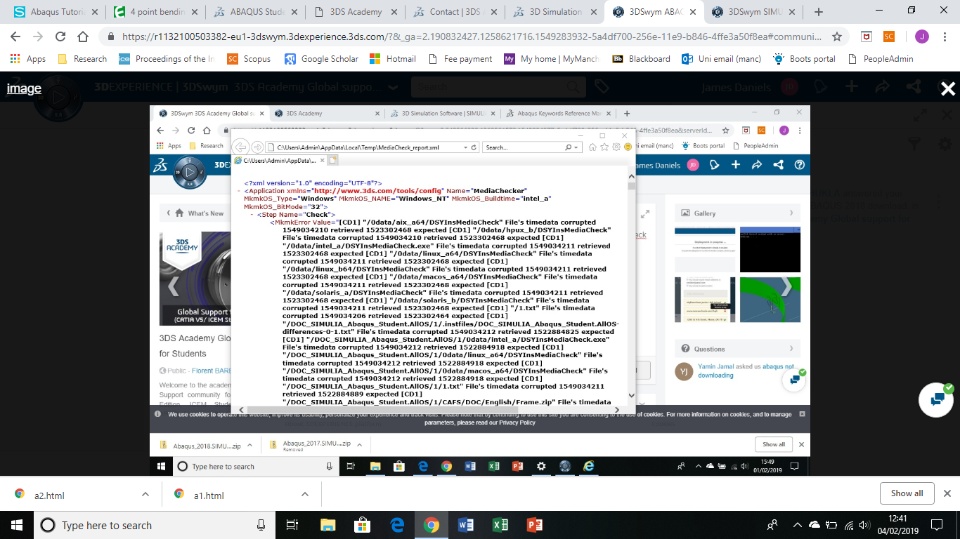Image resolution: width=960 pixels, height=539 pixels.
Task: Open the purple J Chrome profile avatar
Action: [921, 37]
